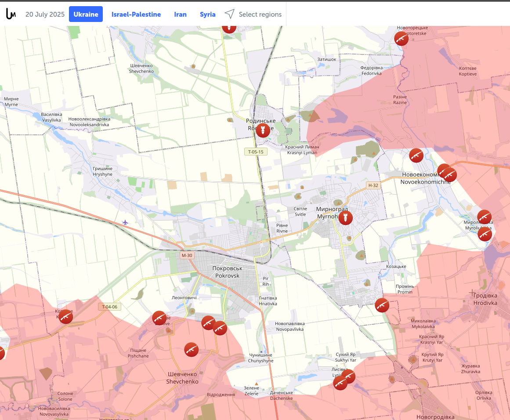510x420 pixels.
Task: Click the Krutyi Yar village label
Action: click(433, 357)
